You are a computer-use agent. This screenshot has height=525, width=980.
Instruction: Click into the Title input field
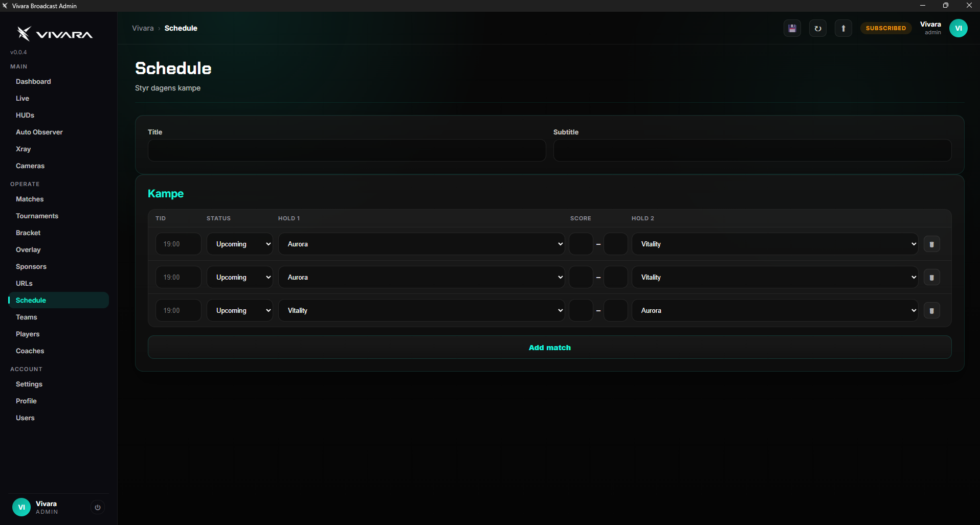click(x=347, y=150)
